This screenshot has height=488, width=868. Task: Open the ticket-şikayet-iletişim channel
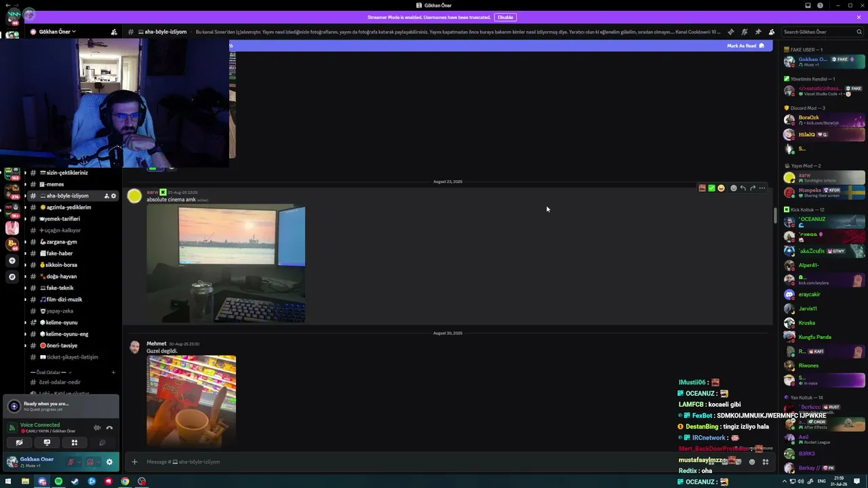tap(72, 357)
